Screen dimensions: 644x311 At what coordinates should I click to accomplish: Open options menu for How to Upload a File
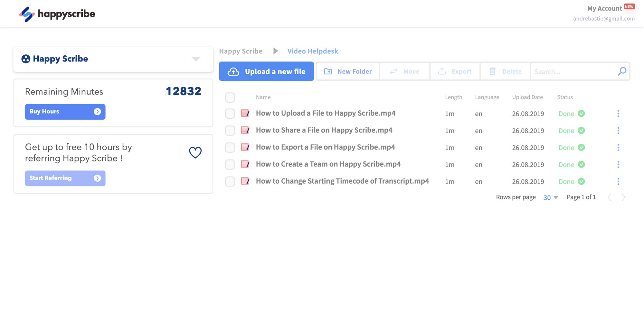618,114
